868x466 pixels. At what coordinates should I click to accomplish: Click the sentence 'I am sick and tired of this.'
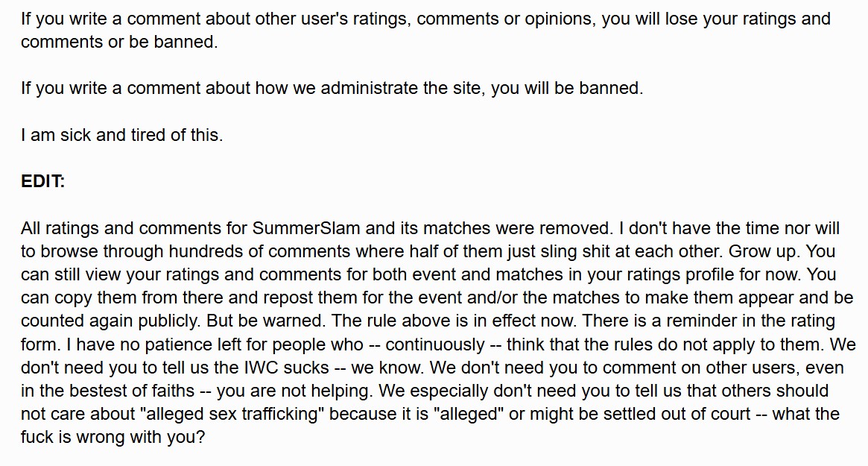pos(121,136)
